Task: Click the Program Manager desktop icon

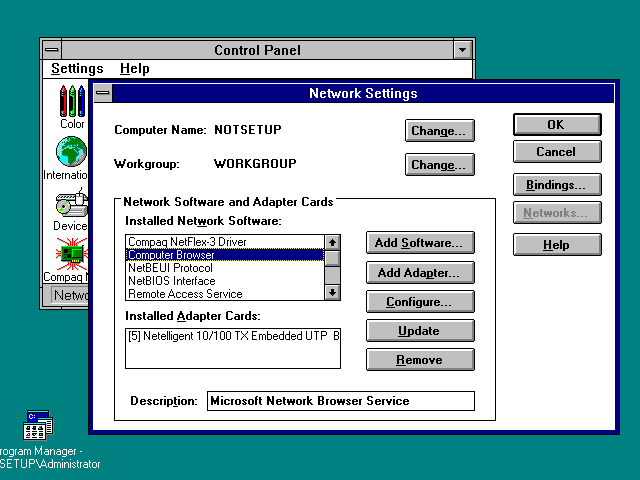Action: point(38,425)
